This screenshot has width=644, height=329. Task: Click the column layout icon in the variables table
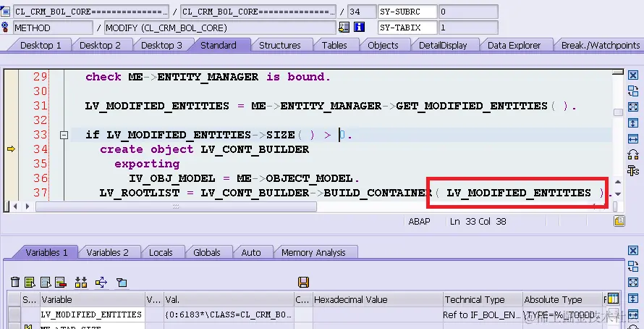(613, 298)
